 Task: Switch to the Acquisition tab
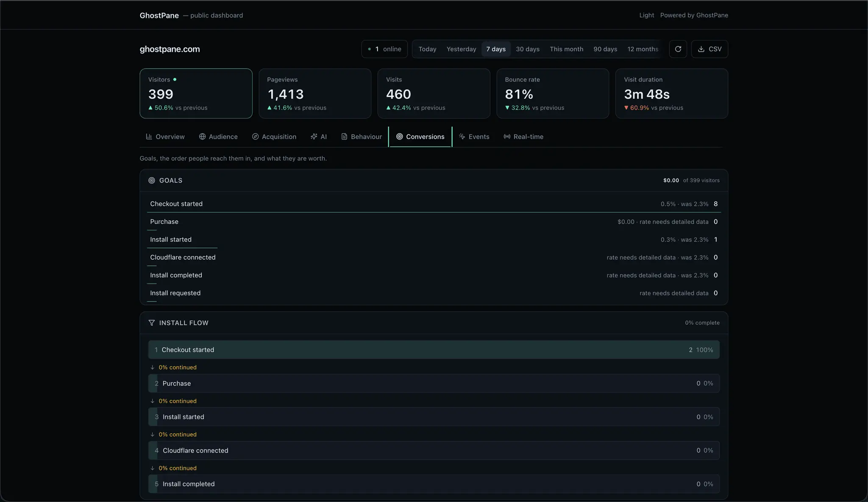[274, 137]
